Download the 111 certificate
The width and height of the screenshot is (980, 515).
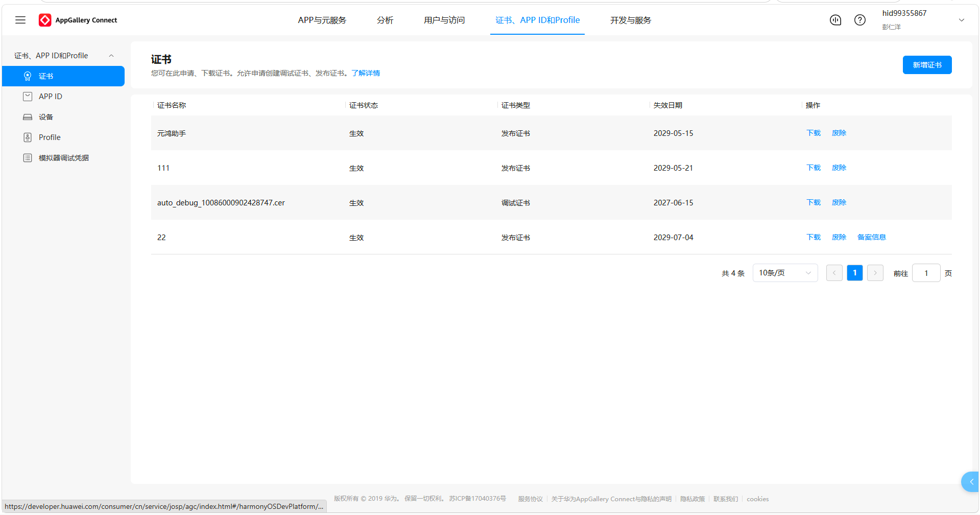[x=814, y=168]
